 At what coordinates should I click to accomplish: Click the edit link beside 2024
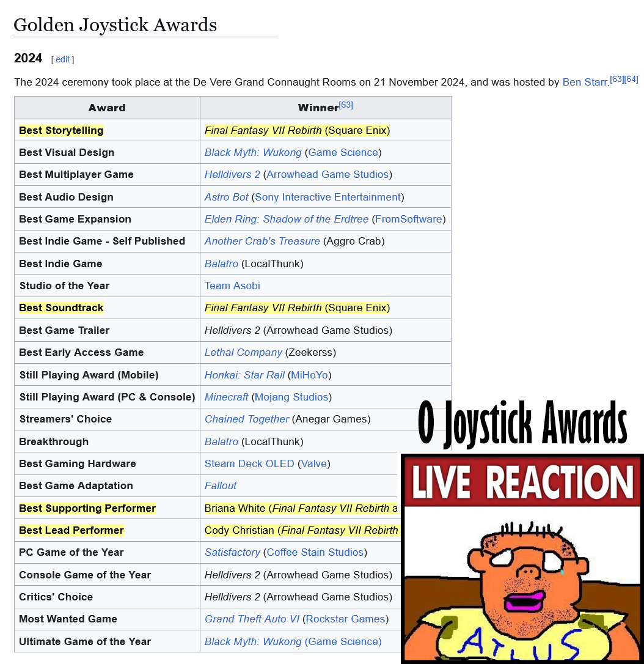click(62, 60)
